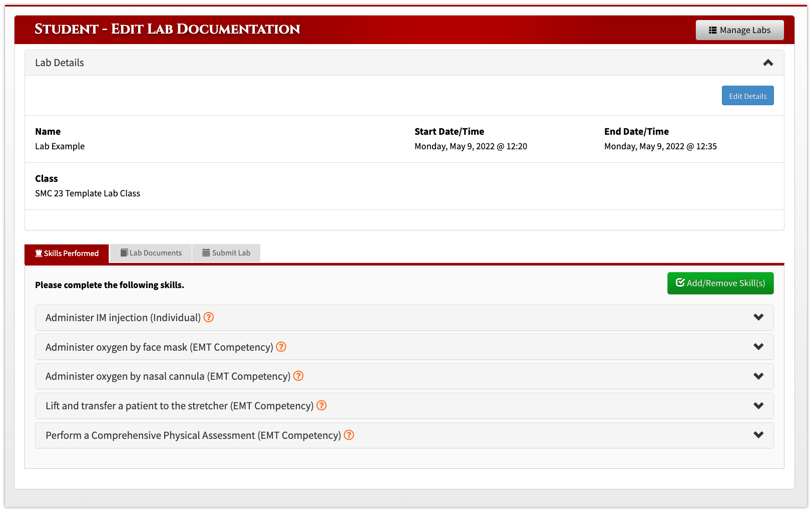
Task: Click the Manage Labs button
Action: [739, 30]
